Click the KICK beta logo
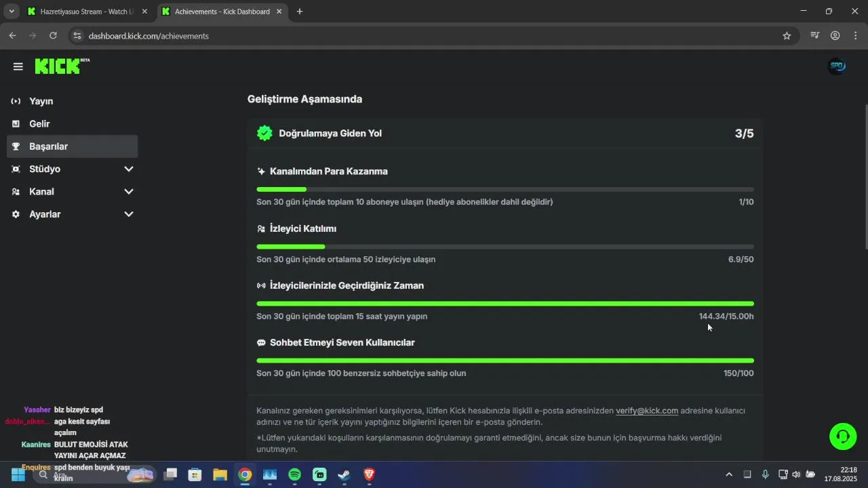 [62, 66]
